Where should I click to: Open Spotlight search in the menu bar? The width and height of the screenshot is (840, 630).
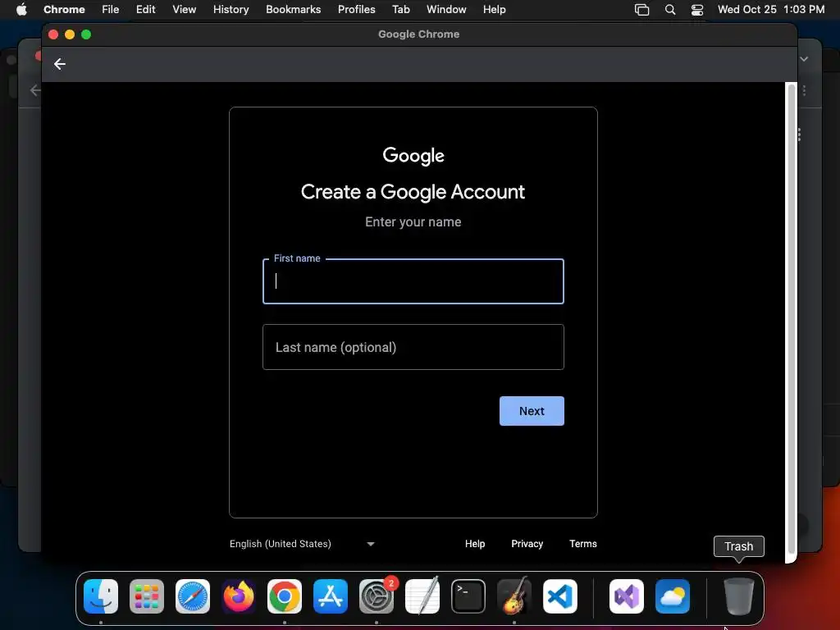coord(670,9)
